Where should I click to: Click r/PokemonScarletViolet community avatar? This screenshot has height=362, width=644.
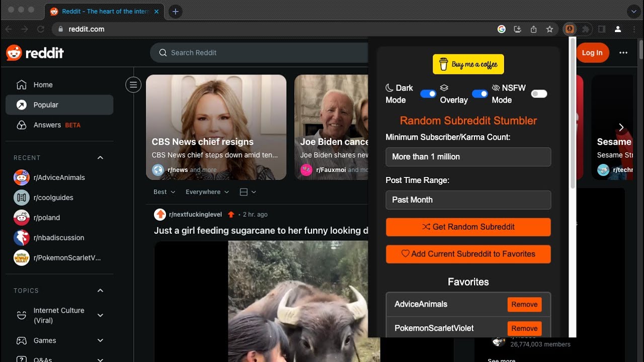[x=22, y=258]
